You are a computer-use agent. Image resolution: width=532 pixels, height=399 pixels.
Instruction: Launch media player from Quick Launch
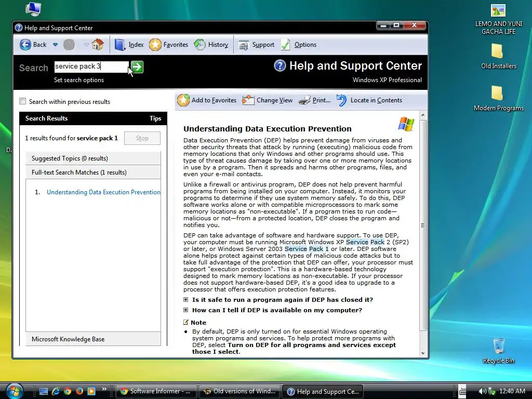click(x=91, y=391)
